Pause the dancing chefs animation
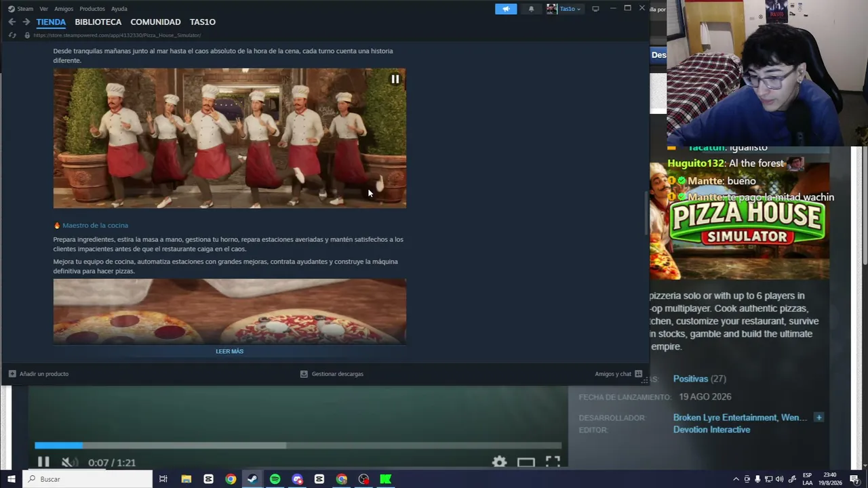The width and height of the screenshot is (868, 488). point(395,79)
